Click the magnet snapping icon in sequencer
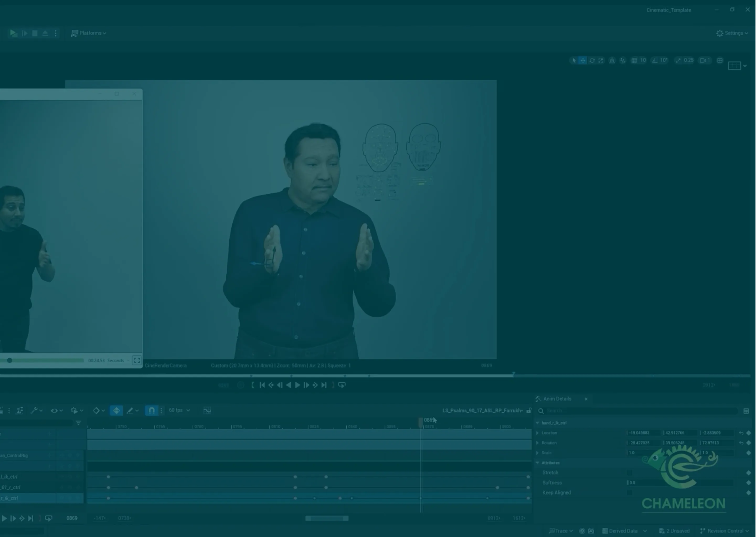Viewport: 756px width, 537px height. click(x=151, y=411)
